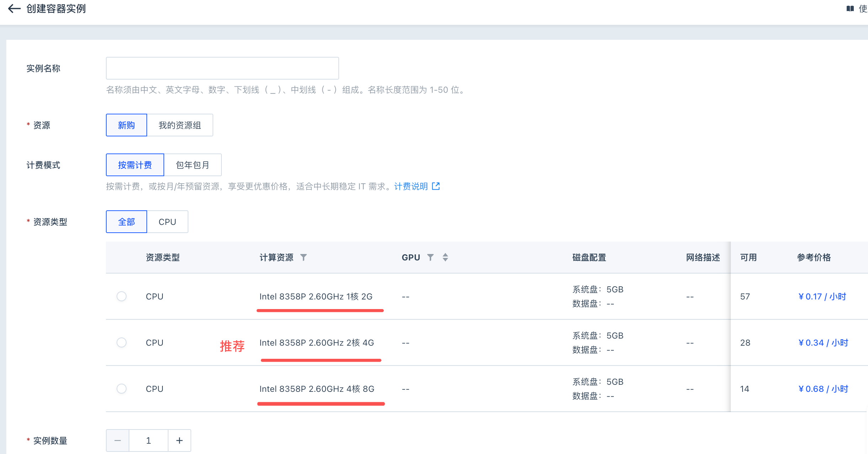The width and height of the screenshot is (868, 454).
Task: Open the book icon for usage docs
Action: tap(850, 9)
